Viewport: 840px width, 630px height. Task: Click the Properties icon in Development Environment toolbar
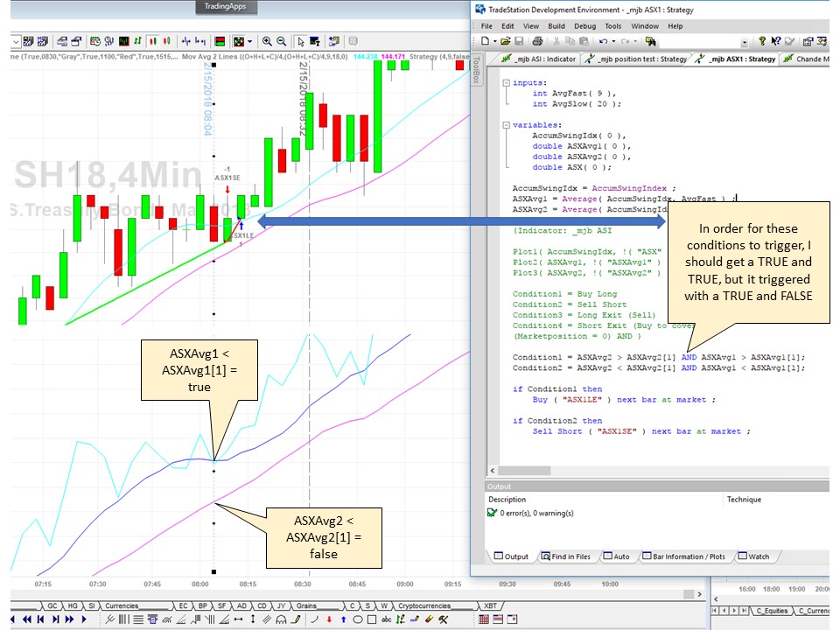coord(808,41)
